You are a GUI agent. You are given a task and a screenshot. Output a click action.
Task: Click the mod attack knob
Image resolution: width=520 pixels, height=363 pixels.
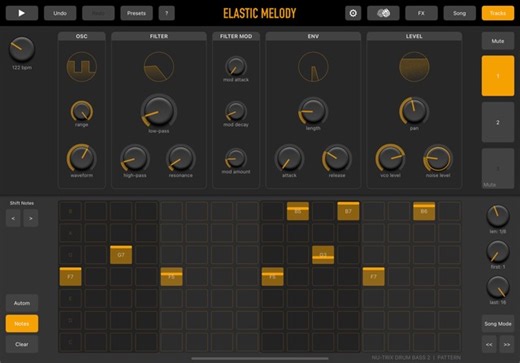click(236, 66)
